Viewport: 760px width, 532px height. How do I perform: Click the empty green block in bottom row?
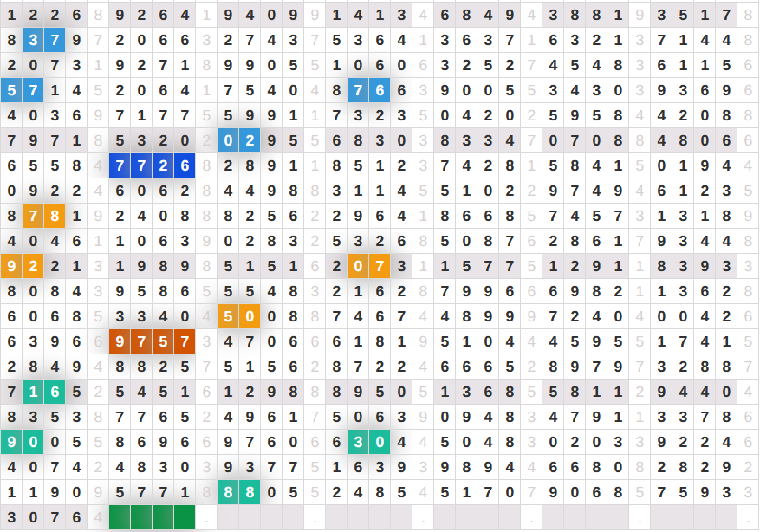click(152, 517)
